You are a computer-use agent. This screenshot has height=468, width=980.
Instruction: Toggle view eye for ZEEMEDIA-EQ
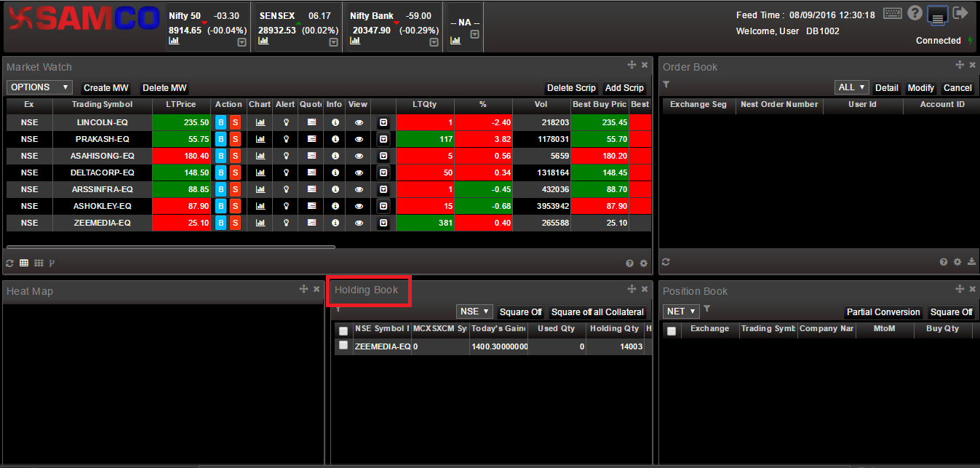click(x=359, y=223)
